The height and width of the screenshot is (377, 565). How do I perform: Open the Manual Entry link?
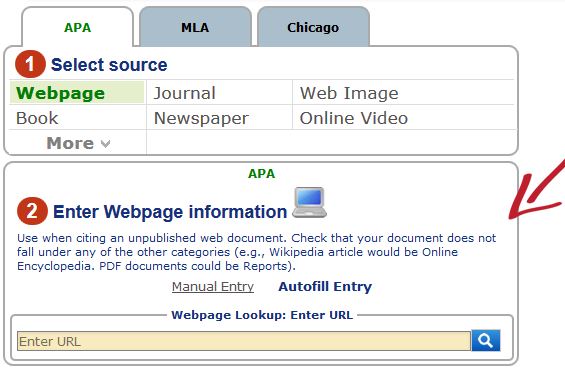(x=213, y=287)
